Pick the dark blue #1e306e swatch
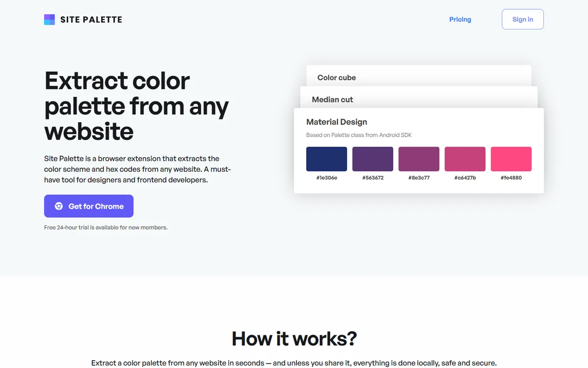This screenshot has width=588, height=368. [x=327, y=159]
